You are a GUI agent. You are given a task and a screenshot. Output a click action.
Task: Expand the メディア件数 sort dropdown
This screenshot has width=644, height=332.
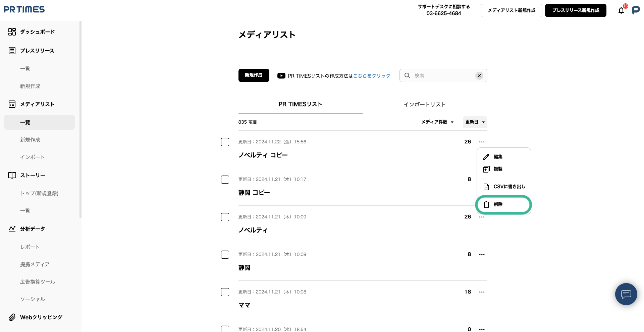click(x=437, y=122)
